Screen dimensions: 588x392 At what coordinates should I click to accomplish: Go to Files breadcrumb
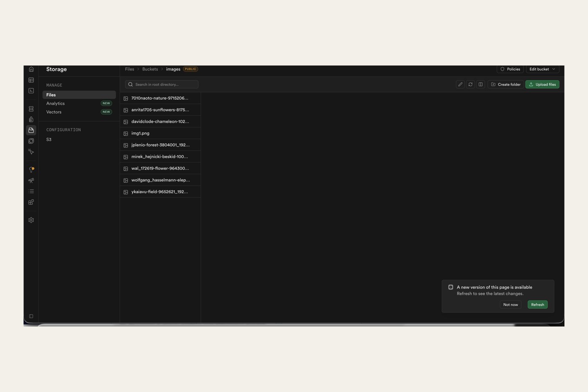point(129,69)
